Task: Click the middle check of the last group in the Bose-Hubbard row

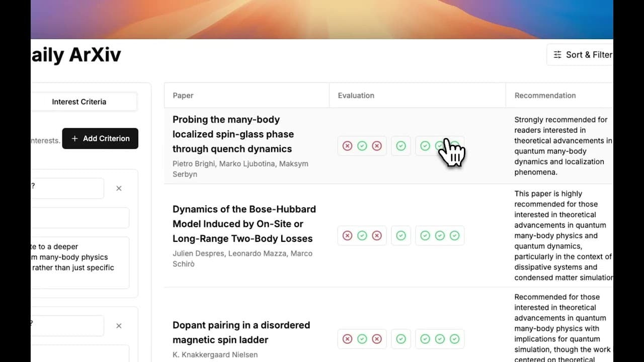Action: click(440, 235)
